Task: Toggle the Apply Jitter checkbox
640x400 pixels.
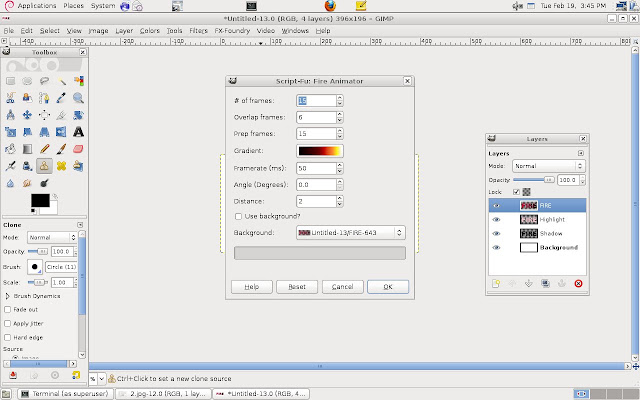Action: pyautogui.click(x=7, y=323)
